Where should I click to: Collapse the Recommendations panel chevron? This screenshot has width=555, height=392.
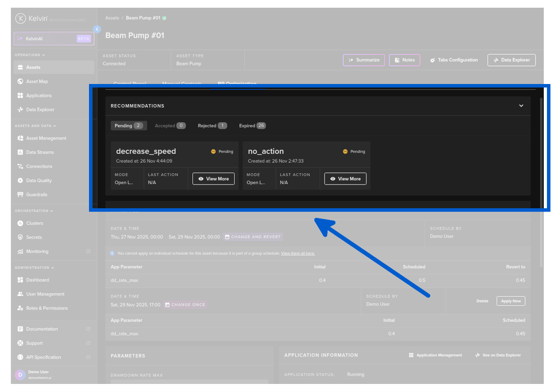[x=521, y=106]
